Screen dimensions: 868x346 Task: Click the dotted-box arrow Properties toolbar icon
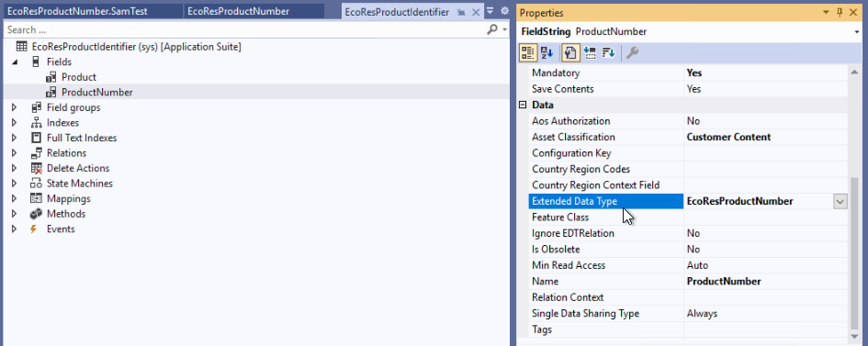pos(590,52)
